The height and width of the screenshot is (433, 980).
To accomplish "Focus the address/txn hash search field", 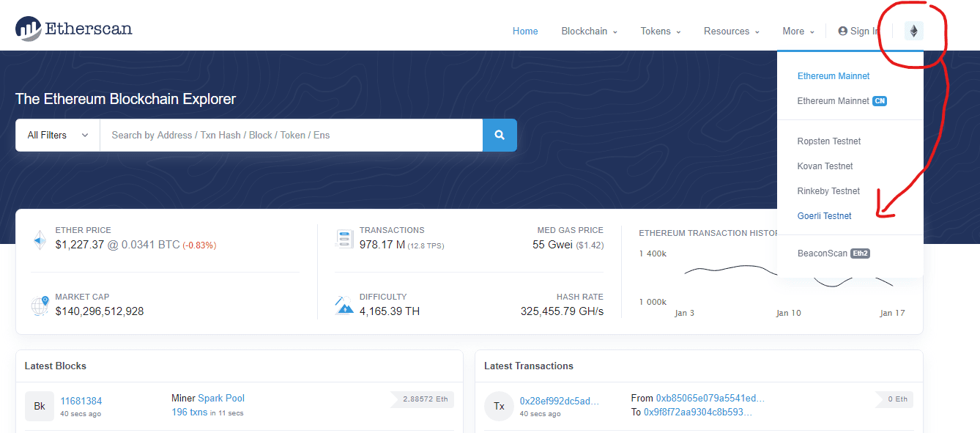I will 292,135.
